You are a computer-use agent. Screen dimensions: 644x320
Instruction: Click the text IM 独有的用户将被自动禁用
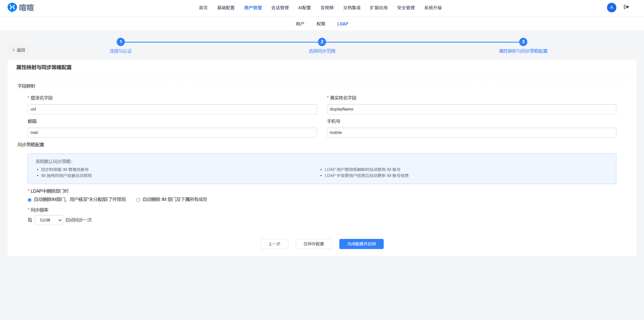(x=66, y=176)
